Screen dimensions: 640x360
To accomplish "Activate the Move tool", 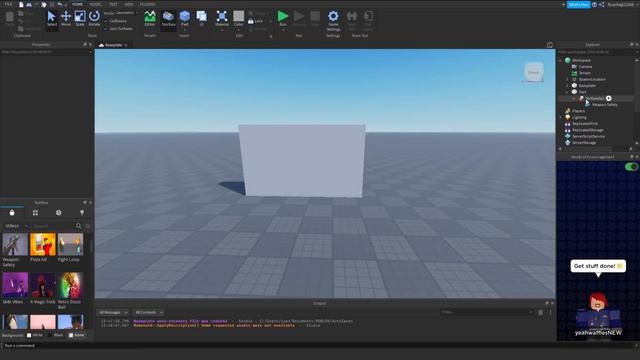I will click(66, 19).
